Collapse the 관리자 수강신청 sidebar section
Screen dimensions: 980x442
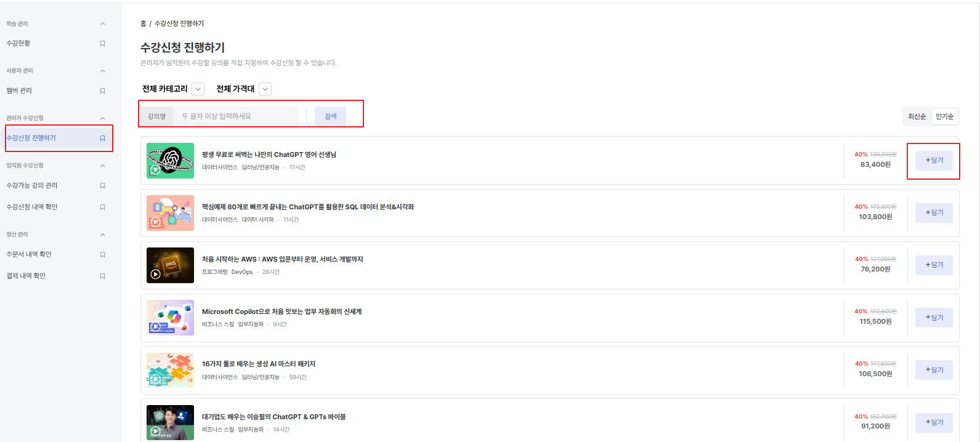point(102,118)
